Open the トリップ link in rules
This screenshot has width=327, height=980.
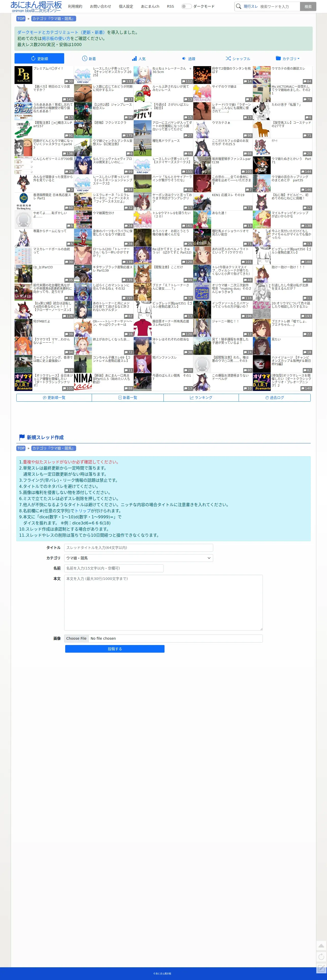[x=83, y=511]
